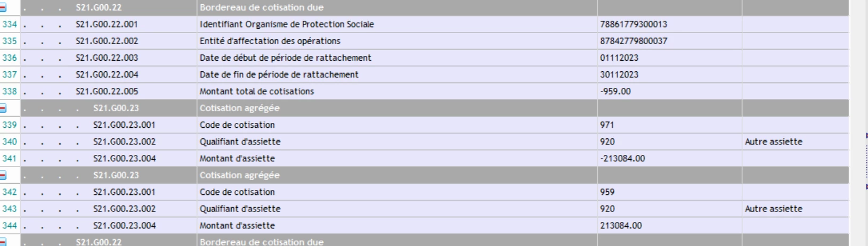Click the start date value 01112023

pyautogui.click(x=619, y=58)
